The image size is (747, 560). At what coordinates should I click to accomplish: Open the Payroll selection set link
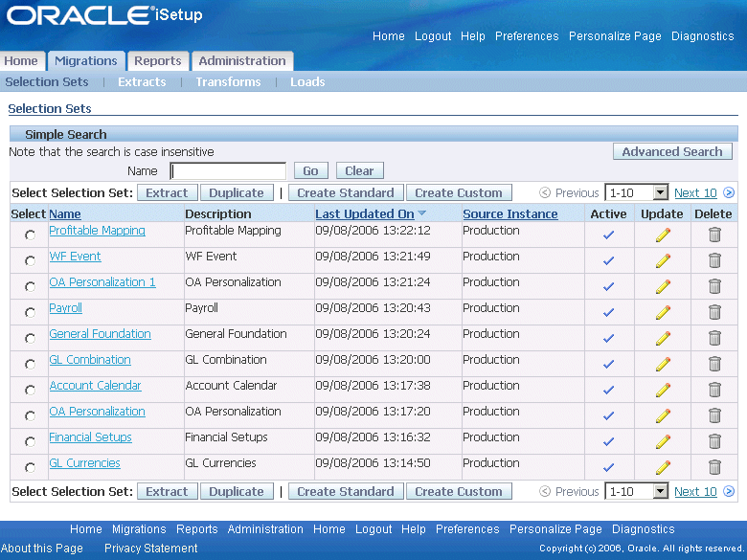66,308
